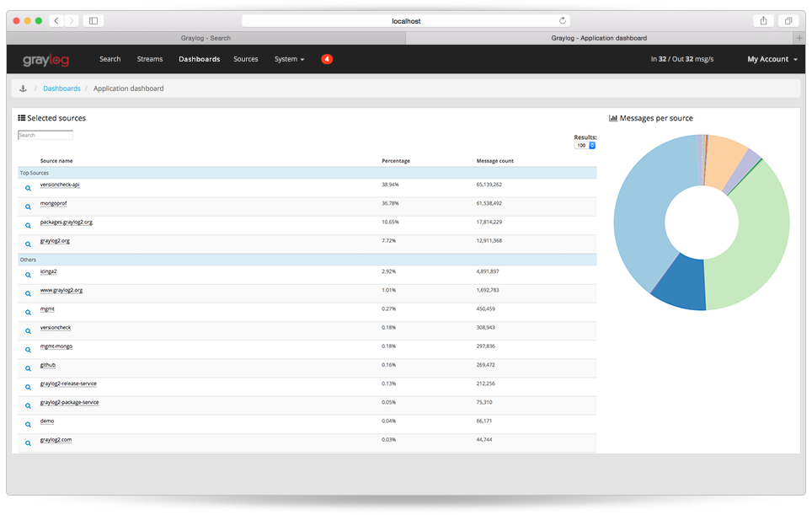Go forward with the browser forward arrow

coord(72,21)
